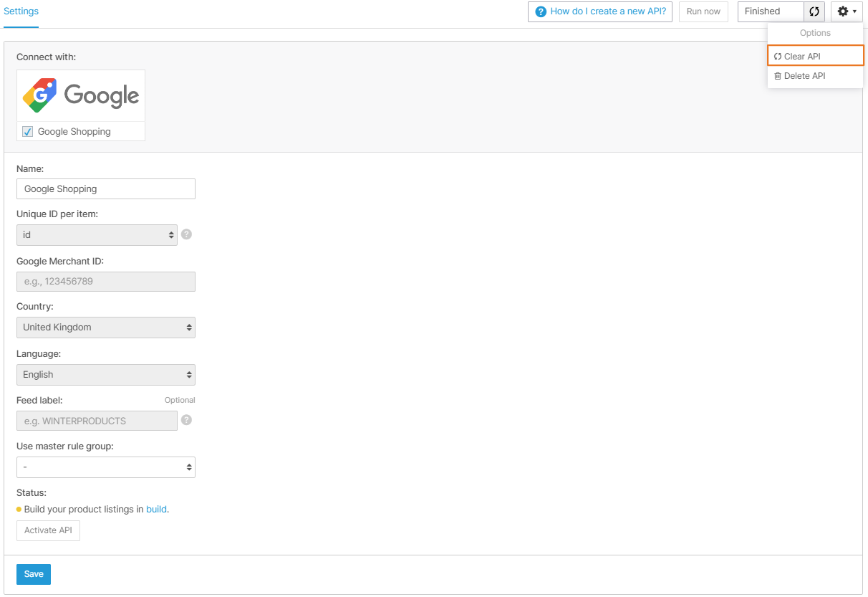Click the help icon beside Feed label
The width and height of the screenshot is (868, 597).
186,420
